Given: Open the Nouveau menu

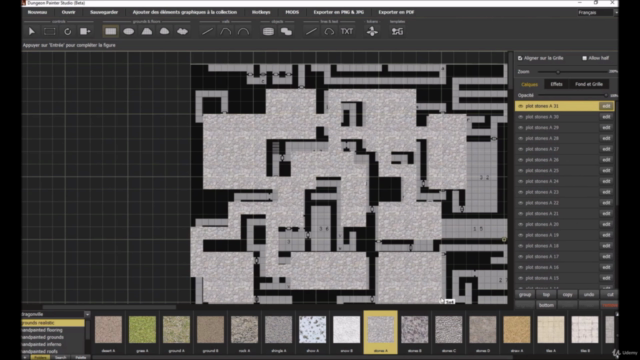Looking at the screenshot, I should 37,12.
